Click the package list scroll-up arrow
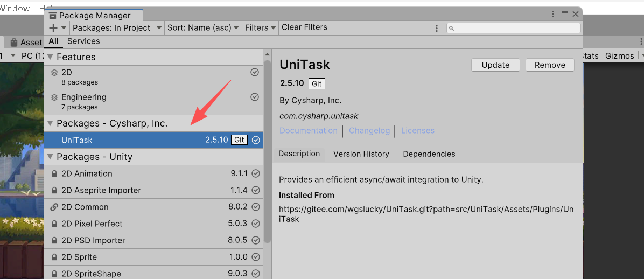Screen dimensions: 644x279 (x=268, y=54)
